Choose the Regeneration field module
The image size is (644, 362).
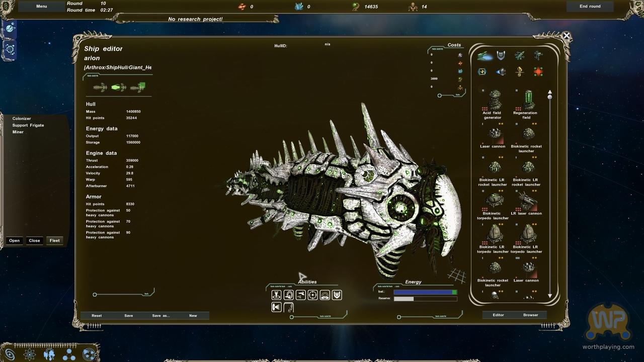pos(527,101)
